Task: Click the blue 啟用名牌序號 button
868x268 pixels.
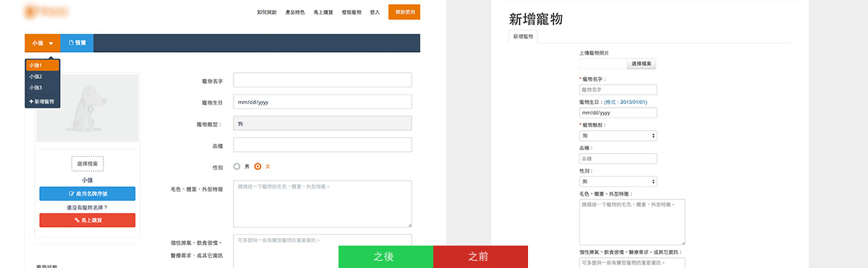Action: click(x=88, y=194)
